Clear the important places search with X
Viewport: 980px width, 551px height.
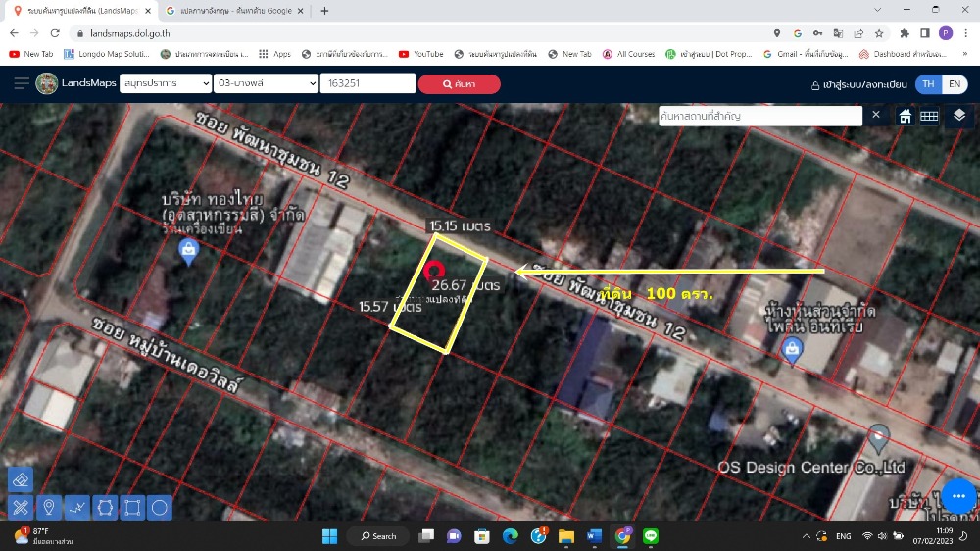coord(875,115)
